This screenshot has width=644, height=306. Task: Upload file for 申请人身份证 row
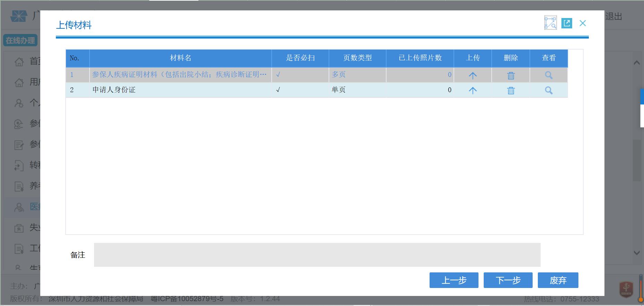[x=473, y=90]
